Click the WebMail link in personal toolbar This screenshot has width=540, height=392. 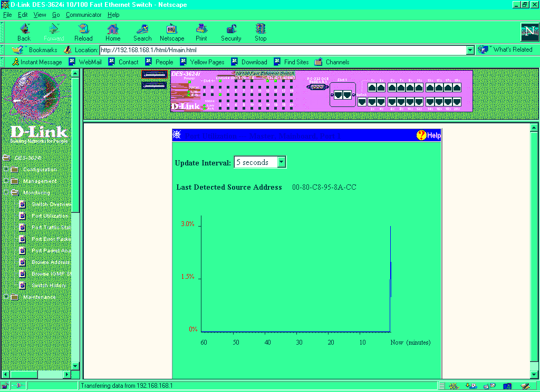coord(90,62)
